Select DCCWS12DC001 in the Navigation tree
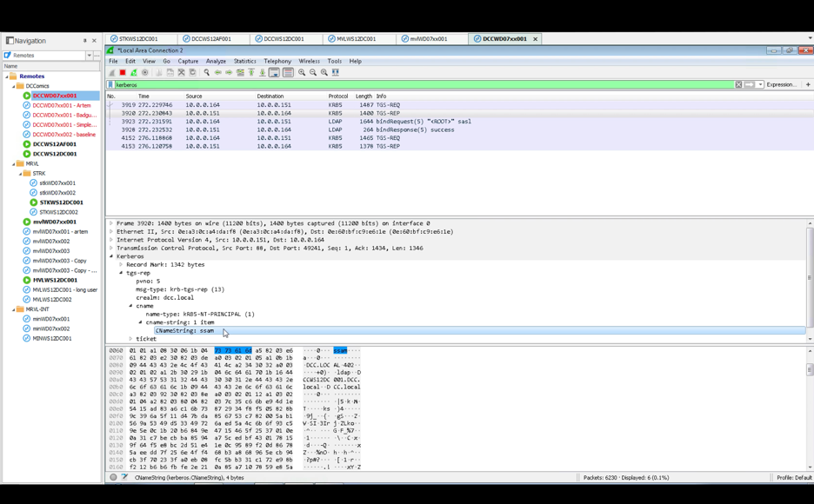 point(55,154)
